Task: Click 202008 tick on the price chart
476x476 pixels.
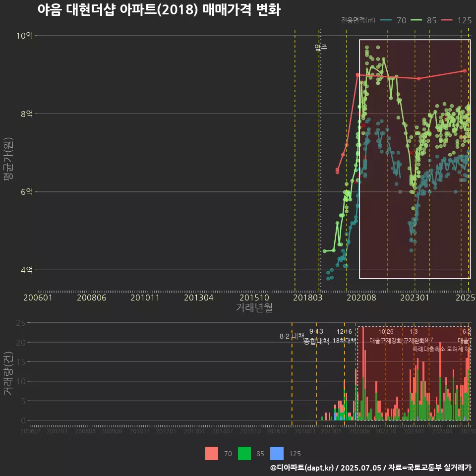Action: click(361, 297)
